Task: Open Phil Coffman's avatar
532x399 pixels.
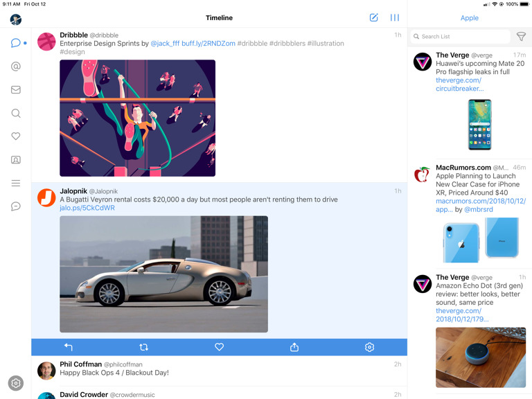Action: click(x=46, y=371)
